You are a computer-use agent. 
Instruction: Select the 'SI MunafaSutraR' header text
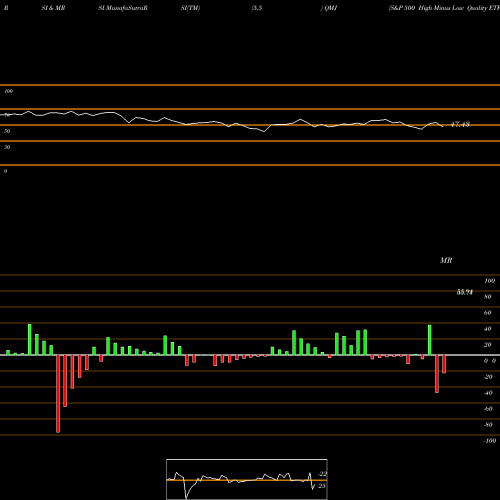pyautogui.click(x=123, y=8)
